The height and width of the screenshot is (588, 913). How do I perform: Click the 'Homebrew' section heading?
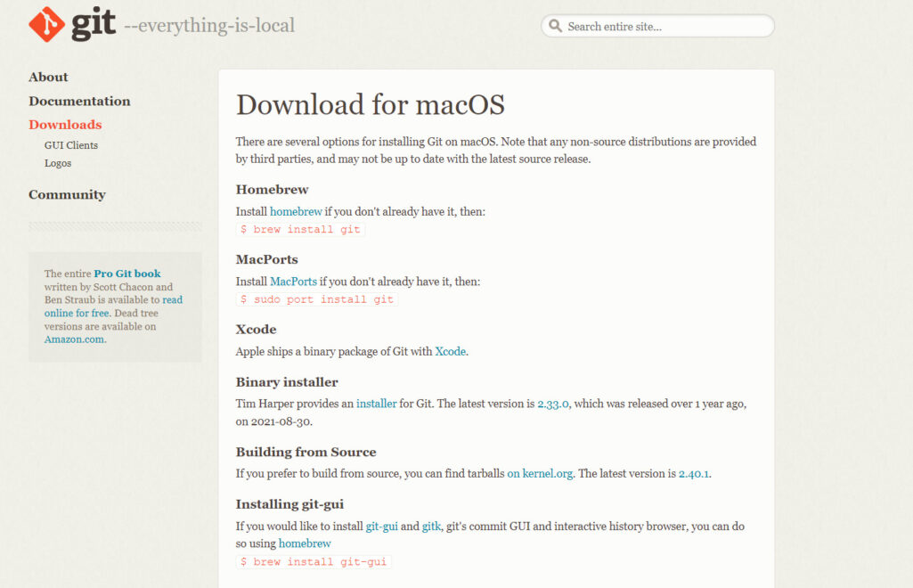pyautogui.click(x=272, y=189)
